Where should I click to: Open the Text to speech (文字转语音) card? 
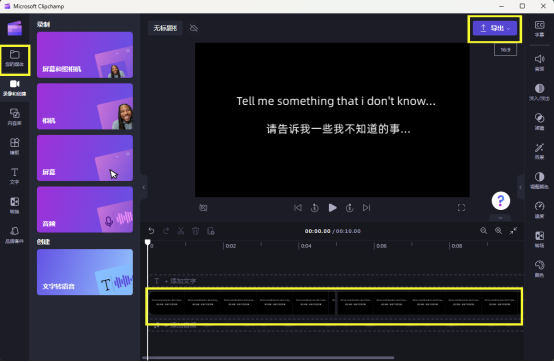click(x=85, y=272)
